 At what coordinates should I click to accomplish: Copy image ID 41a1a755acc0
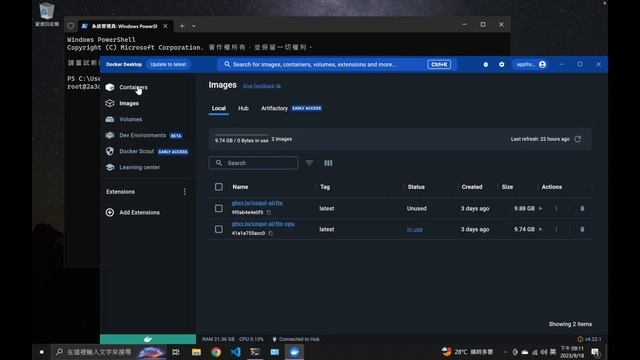pos(271,233)
